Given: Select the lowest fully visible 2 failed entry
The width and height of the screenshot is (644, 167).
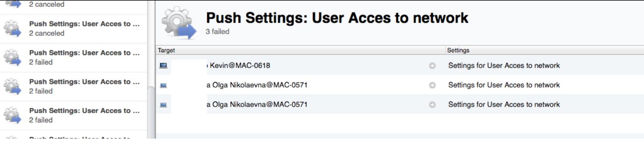Looking at the screenshot, I should click(73, 116).
